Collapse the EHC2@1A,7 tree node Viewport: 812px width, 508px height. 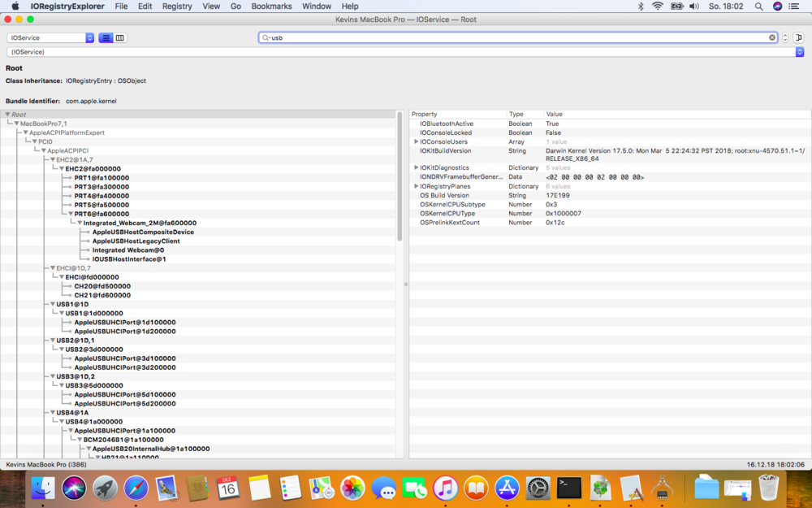(53, 160)
